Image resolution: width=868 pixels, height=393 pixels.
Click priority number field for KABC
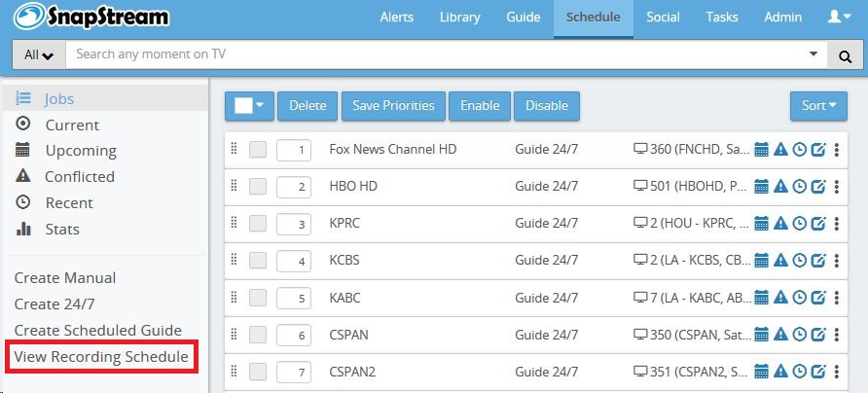coord(294,299)
